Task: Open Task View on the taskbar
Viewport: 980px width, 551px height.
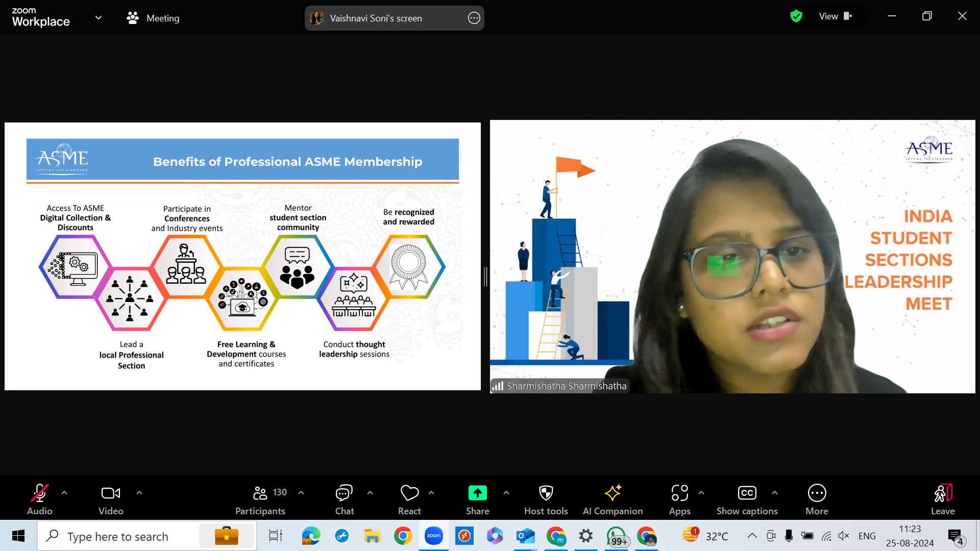Action: [x=276, y=536]
